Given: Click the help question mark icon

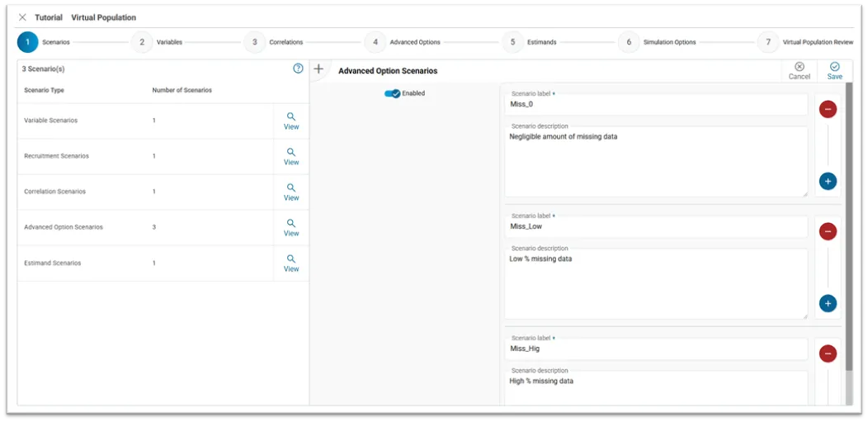Looking at the screenshot, I should click(298, 69).
